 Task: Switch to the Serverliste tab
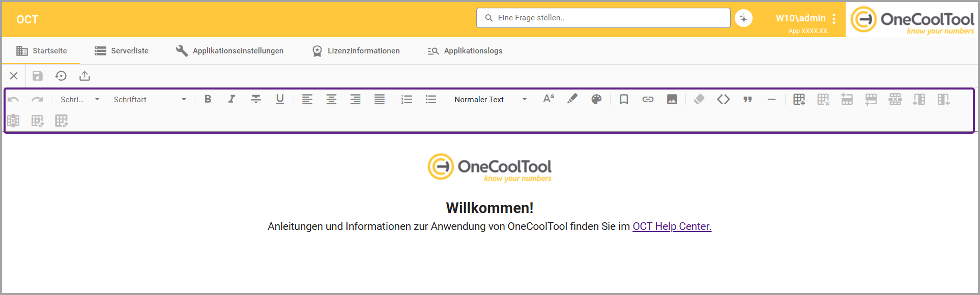coord(122,51)
